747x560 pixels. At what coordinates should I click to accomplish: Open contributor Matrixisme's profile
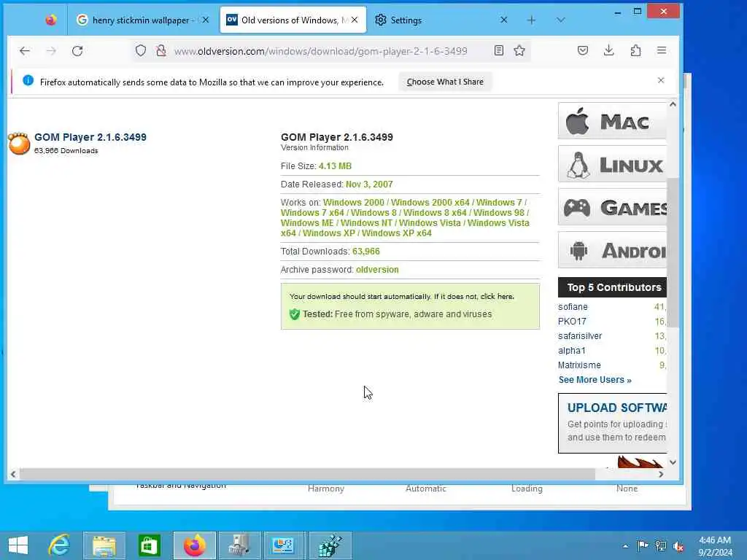pyautogui.click(x=579, y=365)
